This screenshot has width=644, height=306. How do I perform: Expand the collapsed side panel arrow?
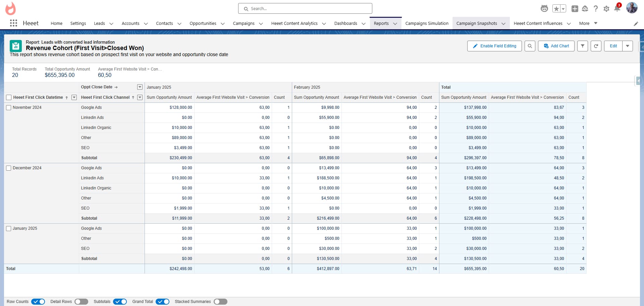coord(638,81)
